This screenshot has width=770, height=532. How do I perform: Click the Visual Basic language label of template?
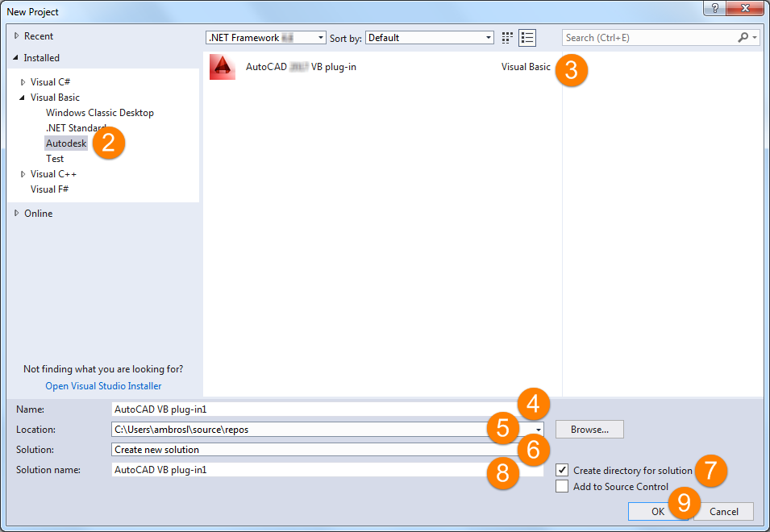tap(526, 67)
